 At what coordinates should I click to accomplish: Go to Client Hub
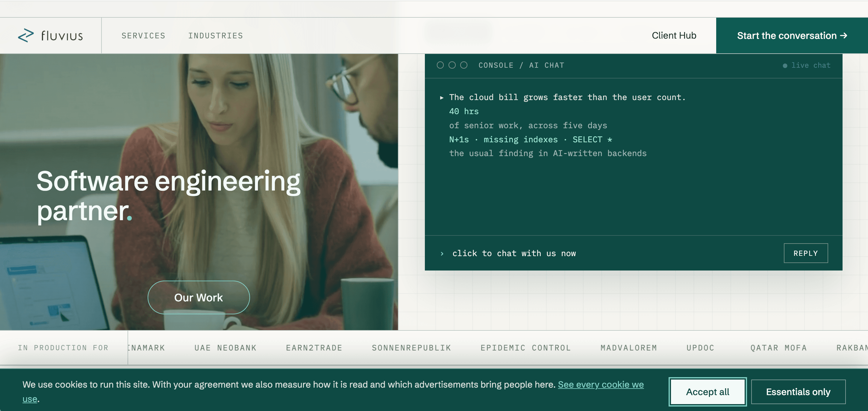[674, 35]
